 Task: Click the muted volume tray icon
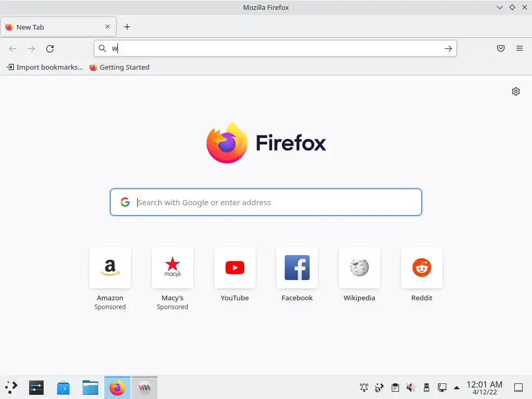pos(410,388)
